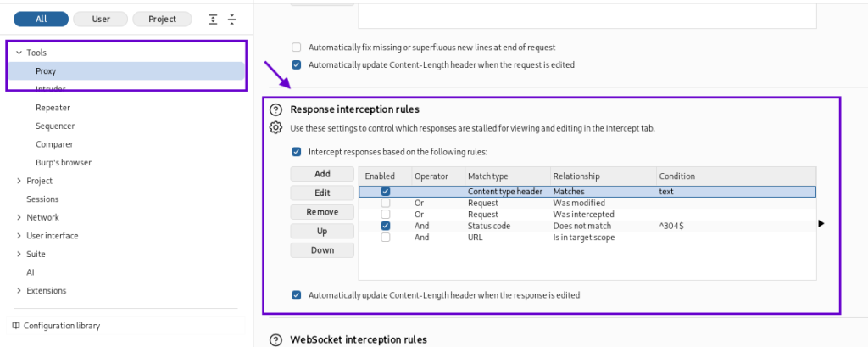Open the Configuration library

point(61,326)
